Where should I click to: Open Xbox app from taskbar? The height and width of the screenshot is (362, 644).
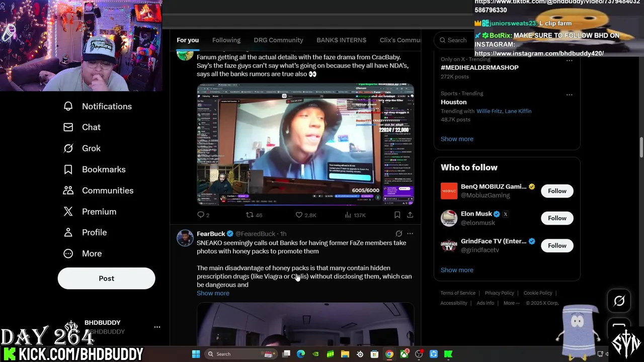pyautogui.click(x=404, y=354)
